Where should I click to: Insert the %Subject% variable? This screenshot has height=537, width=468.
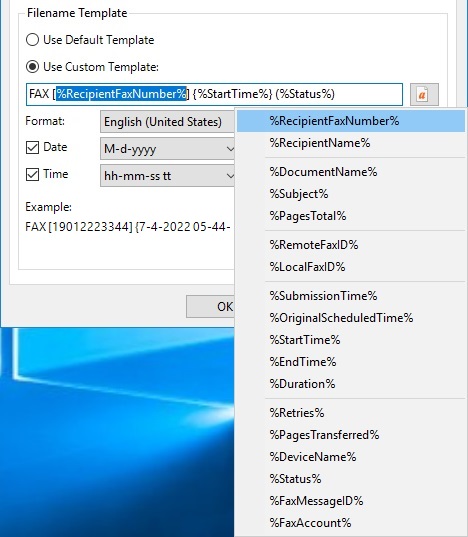pyautogui.click(x=351, y=194)
